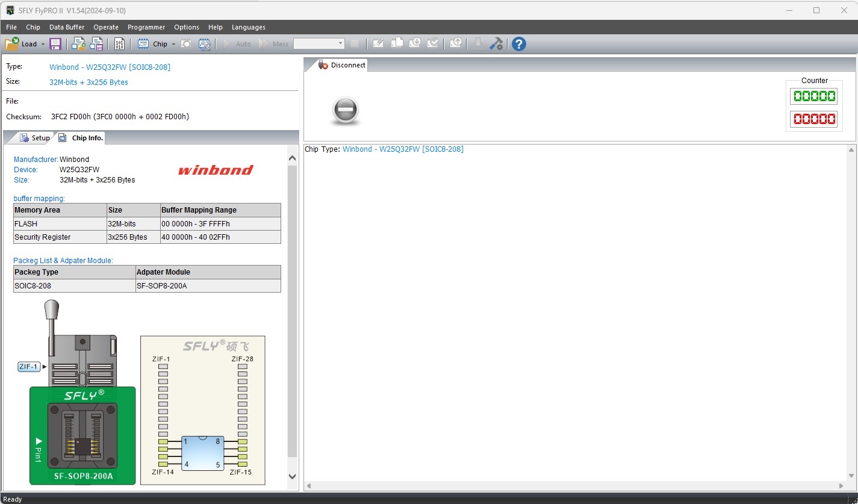This screenshot has width=858, height=504.
Task: Click the erase chip toolbar icon
Action: (x=379, y=43)
